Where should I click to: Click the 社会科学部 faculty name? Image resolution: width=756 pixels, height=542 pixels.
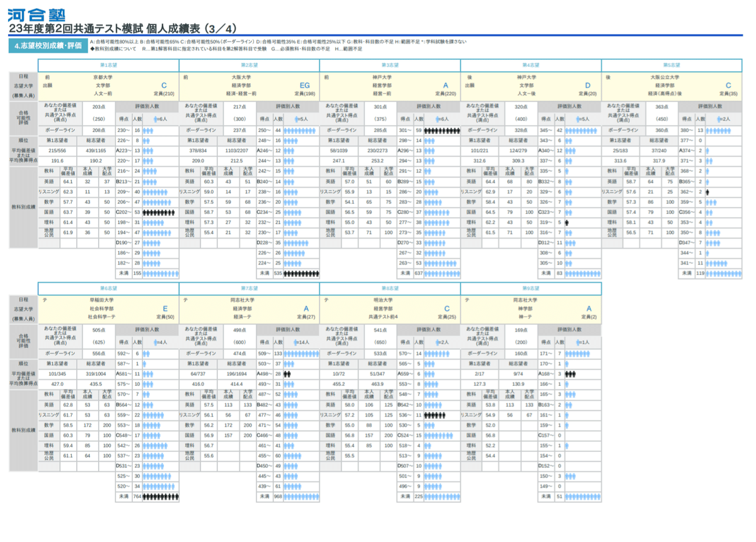pyautogui.click(x=101, y=308)
